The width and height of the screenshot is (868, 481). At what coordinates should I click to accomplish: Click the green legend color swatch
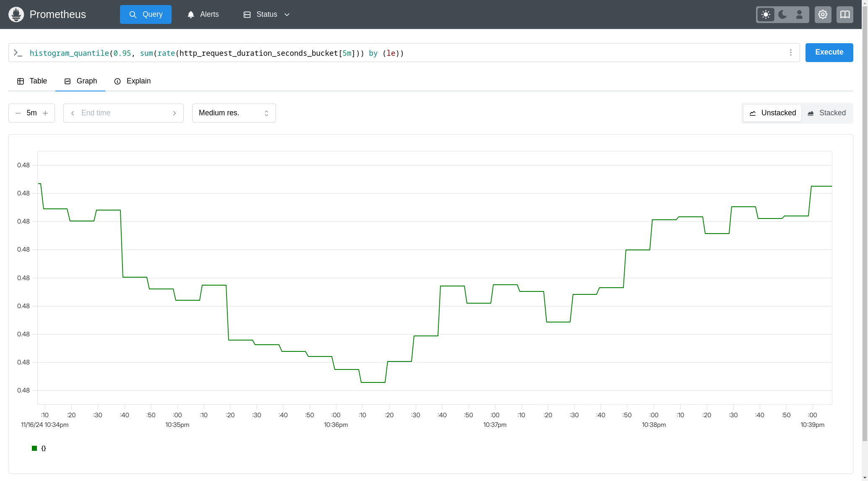click(x=34, y=448)
